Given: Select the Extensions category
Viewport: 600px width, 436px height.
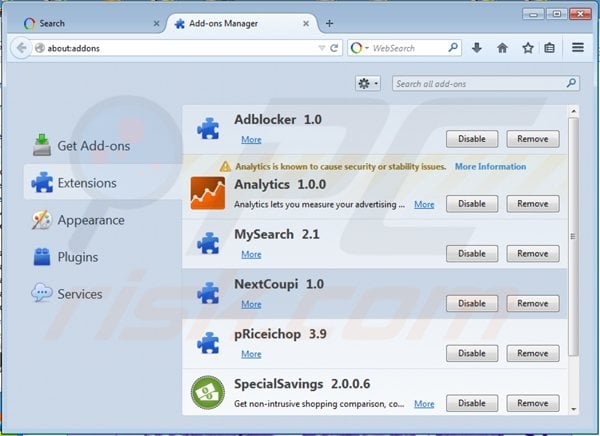Looking at the screenshot, I should tap(103, 183).
